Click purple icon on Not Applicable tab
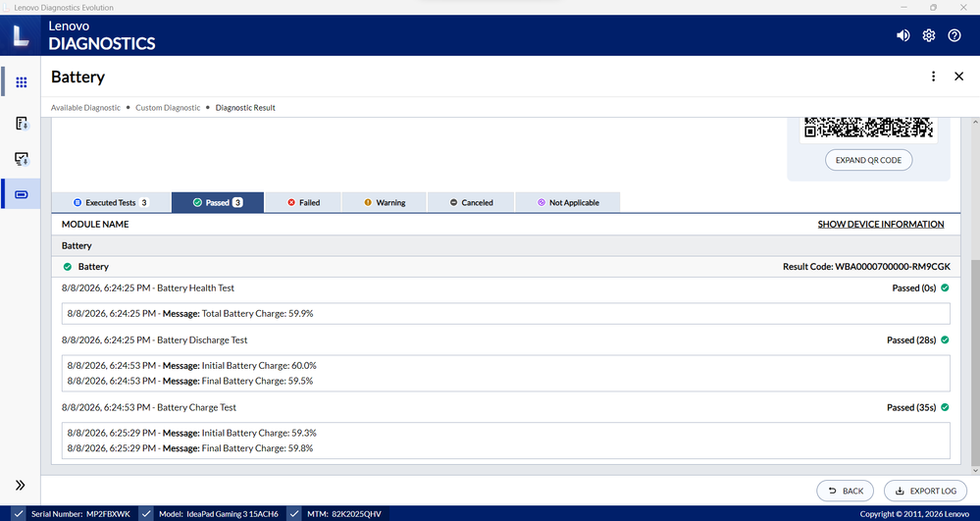The width and height of the screenshot is (980, 521). [x=542, y=203]
